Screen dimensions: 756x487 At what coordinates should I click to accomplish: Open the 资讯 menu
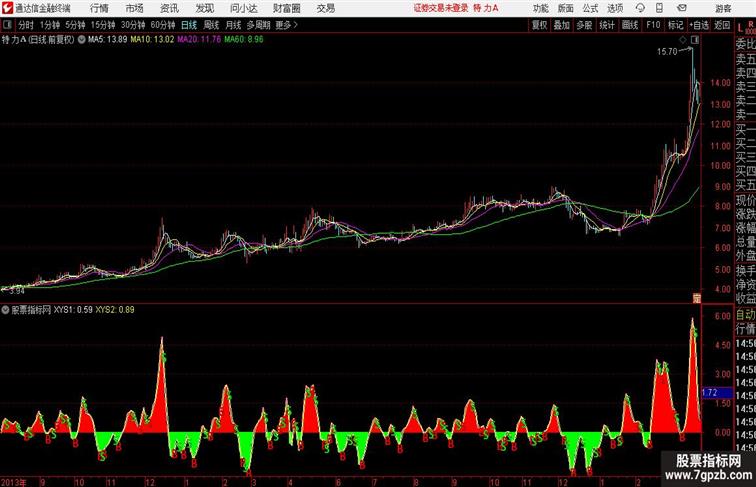coord(169,8)
